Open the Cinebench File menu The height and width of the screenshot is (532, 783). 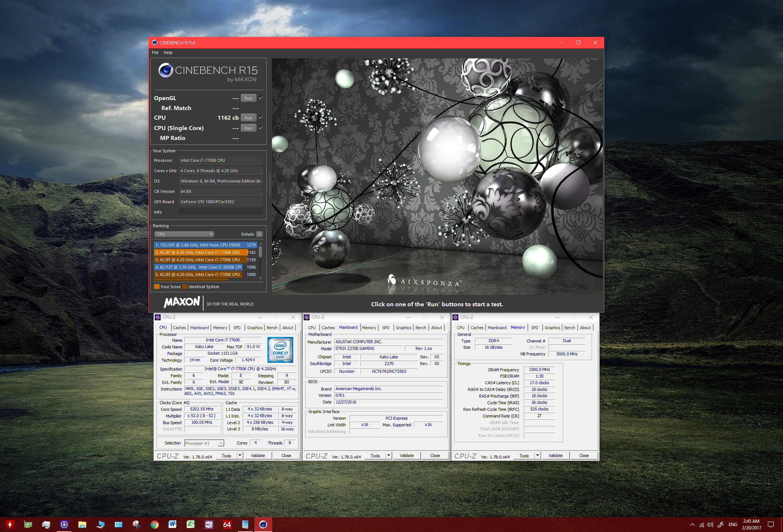pyautogui.click(x=155, y=52)
